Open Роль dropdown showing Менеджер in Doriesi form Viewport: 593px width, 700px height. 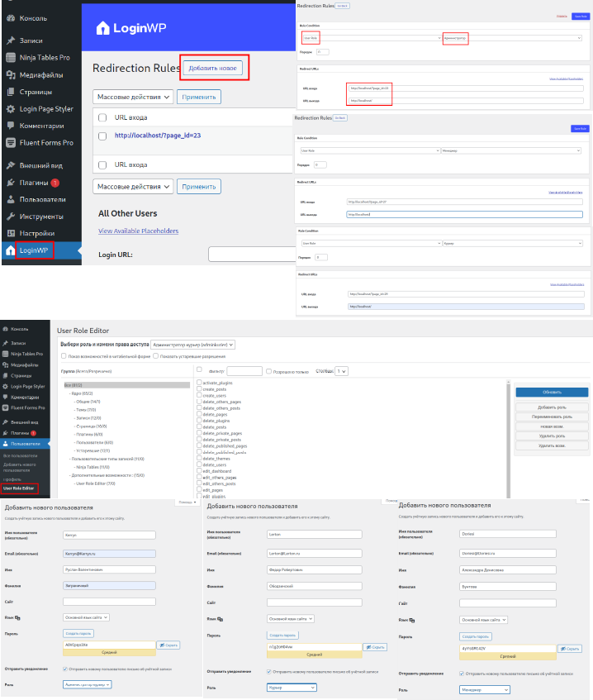tap(485, 690)
